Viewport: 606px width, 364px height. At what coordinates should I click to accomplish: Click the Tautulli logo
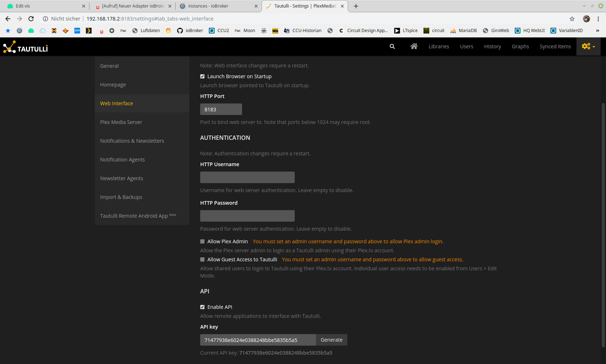tap(25, 47)
